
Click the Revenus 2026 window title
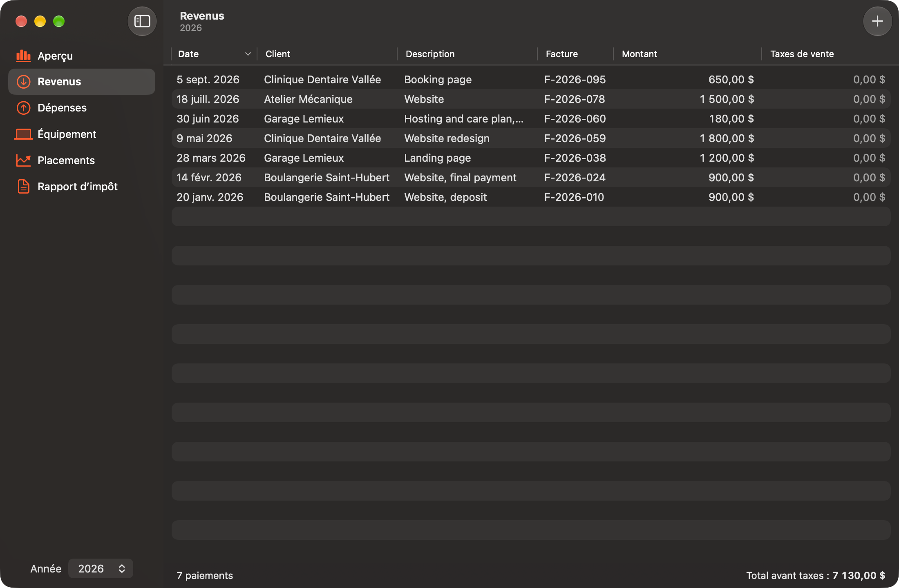[202, 21]
